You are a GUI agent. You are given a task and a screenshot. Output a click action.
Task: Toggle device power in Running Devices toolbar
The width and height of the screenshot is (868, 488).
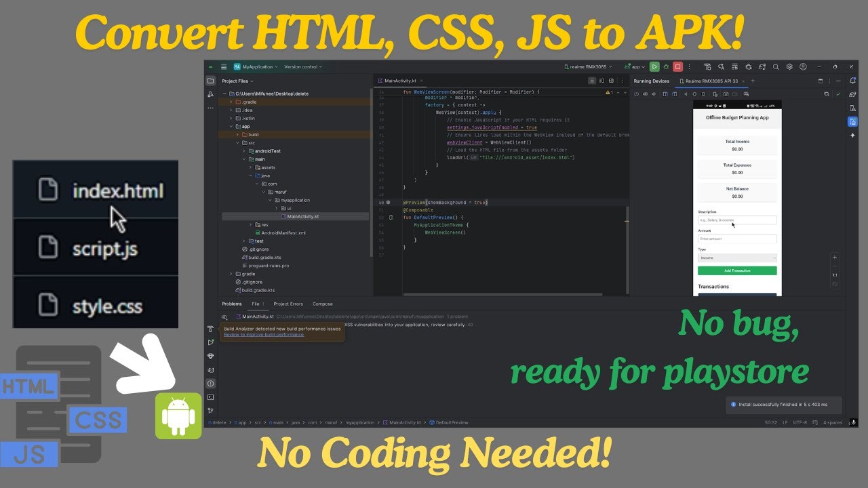[636, 94]
